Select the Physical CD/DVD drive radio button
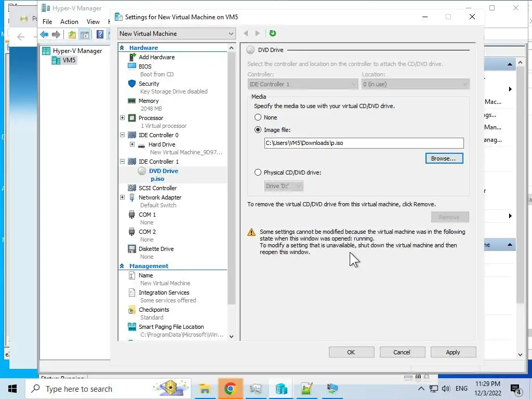The height and width of the screenshot is (399, 532). 258,172
